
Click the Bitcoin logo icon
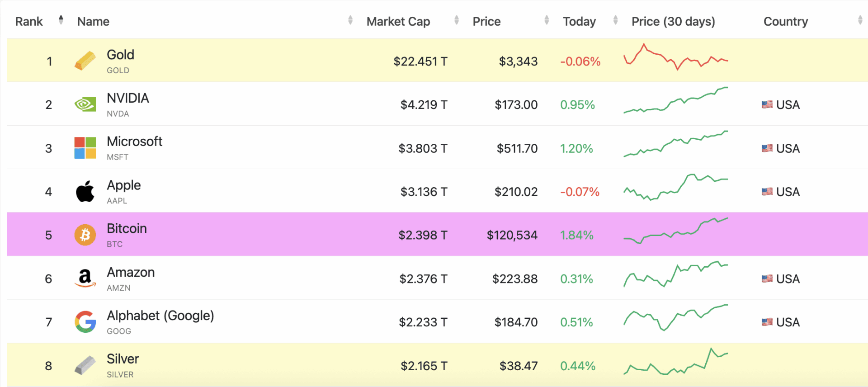pyautogui.click(x=85, y=235)
